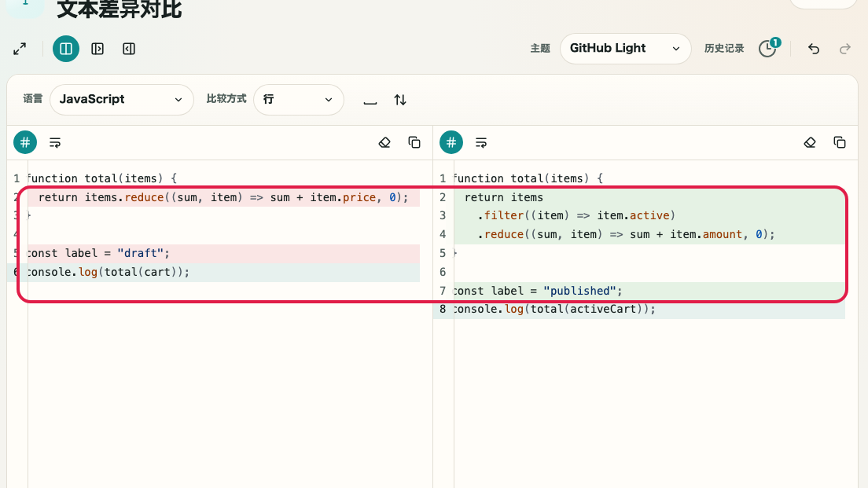This screenshot has height=488, width=868.
Task: Switch to left-panel-only layout icon
Action: coord(97,49)
